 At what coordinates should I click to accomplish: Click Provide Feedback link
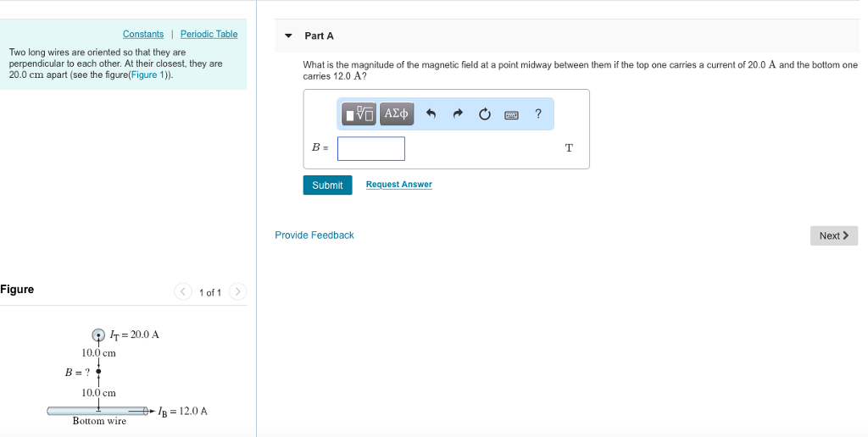pos(314,235)
